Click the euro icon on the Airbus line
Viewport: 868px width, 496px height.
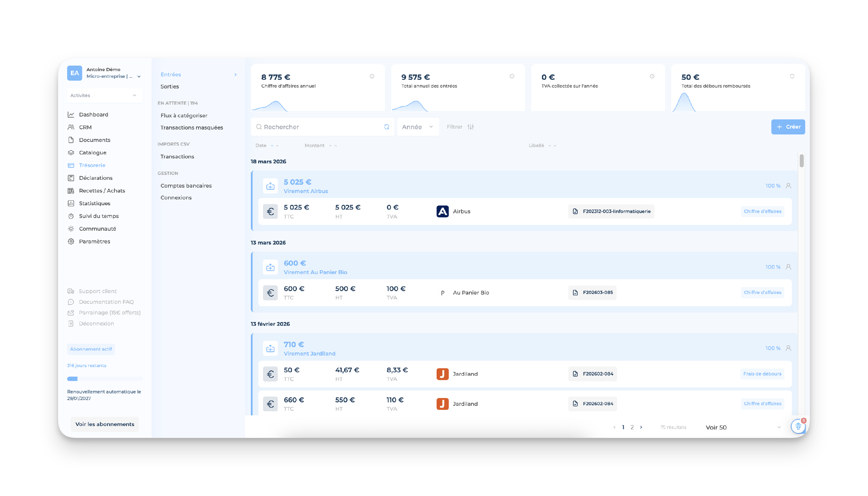[270, 212]
